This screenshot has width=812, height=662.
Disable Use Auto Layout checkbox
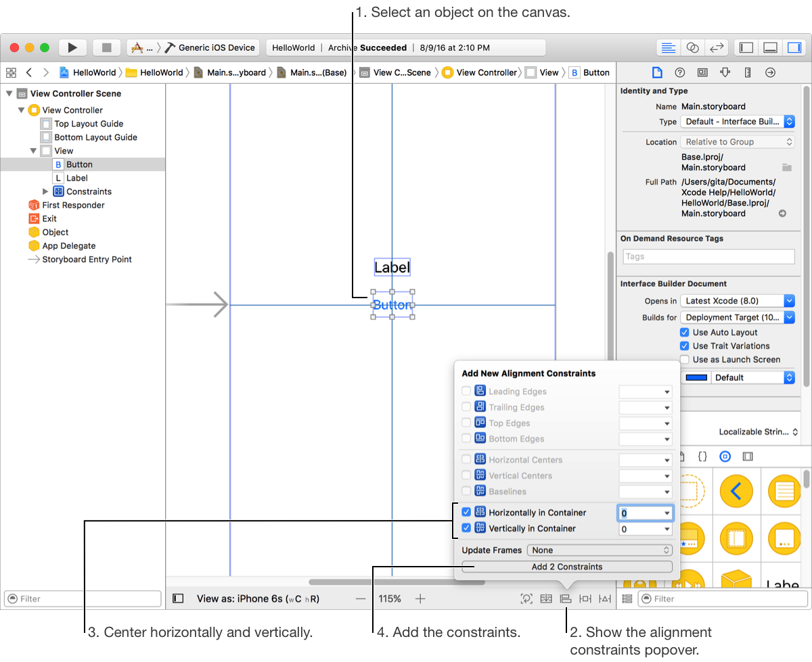685,333
